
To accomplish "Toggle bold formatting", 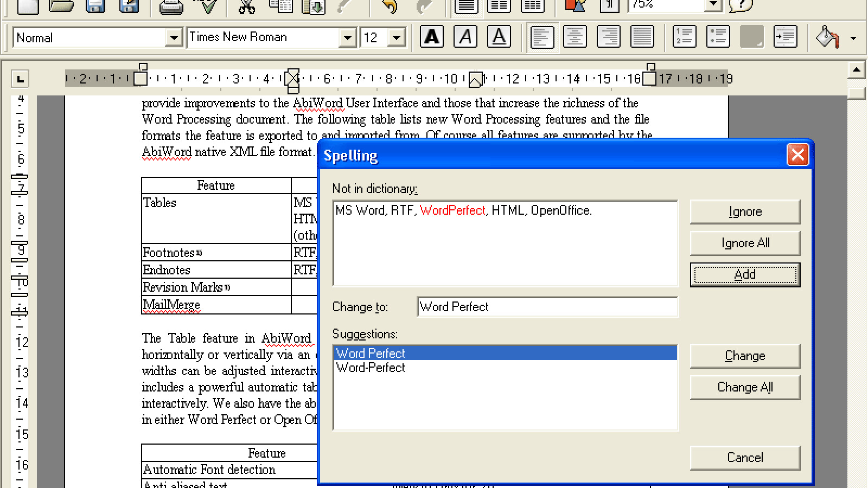I will coord(432,37).
